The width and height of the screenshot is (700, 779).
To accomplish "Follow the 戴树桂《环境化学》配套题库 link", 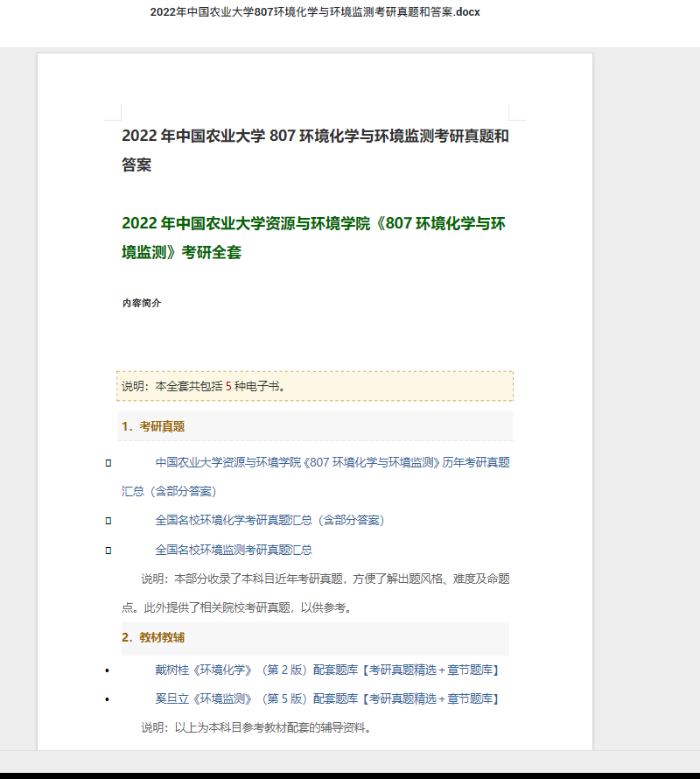I will 327,670.
